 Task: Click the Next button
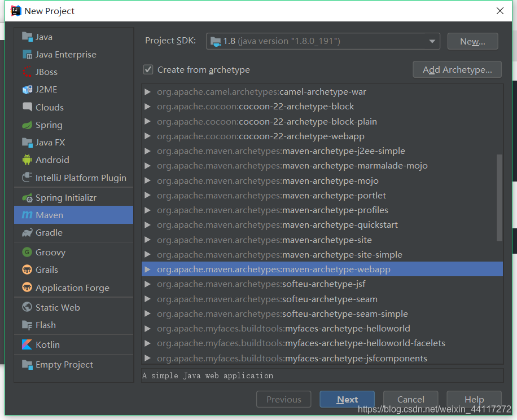click(347, 399)
